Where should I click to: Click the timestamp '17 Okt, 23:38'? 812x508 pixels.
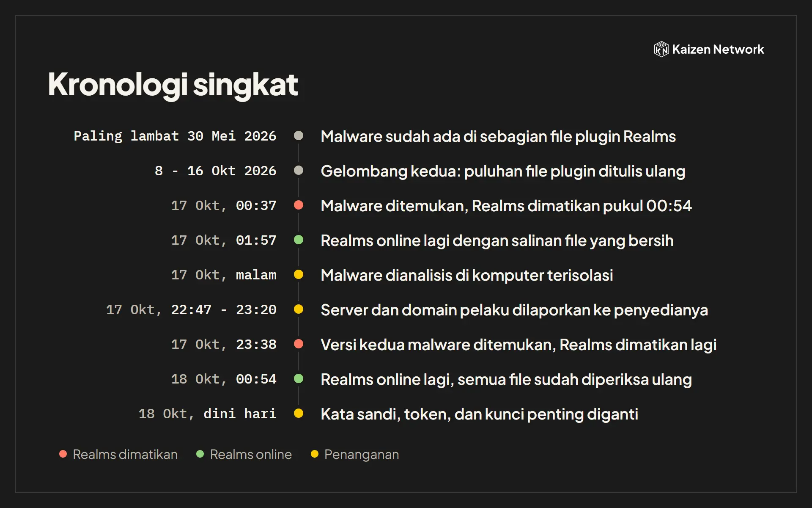224,345
